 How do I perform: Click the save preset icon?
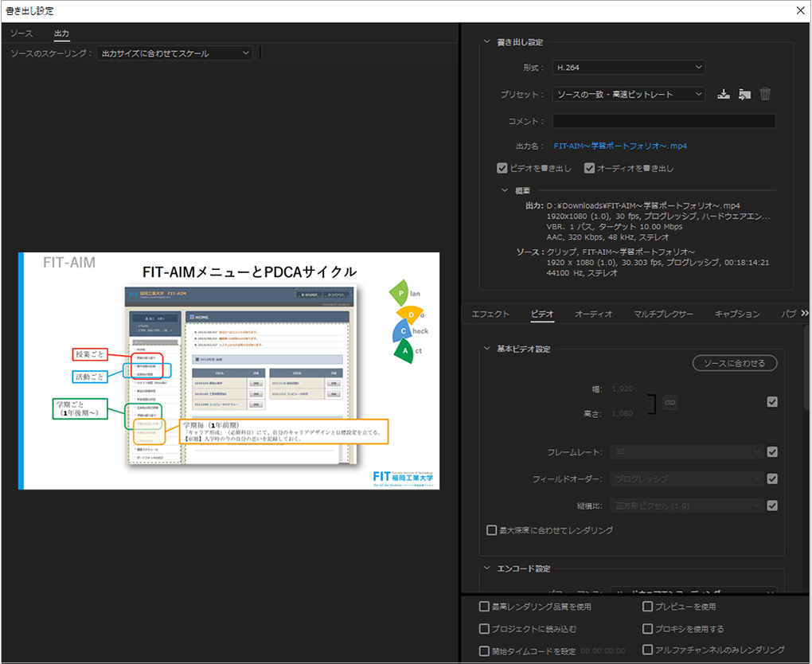(724, 94)
